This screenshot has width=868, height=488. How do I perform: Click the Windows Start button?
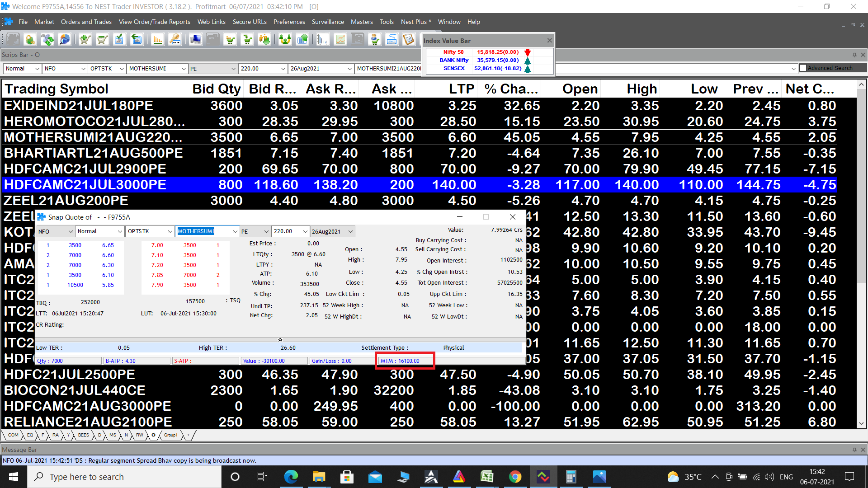[x=14, y=477]
